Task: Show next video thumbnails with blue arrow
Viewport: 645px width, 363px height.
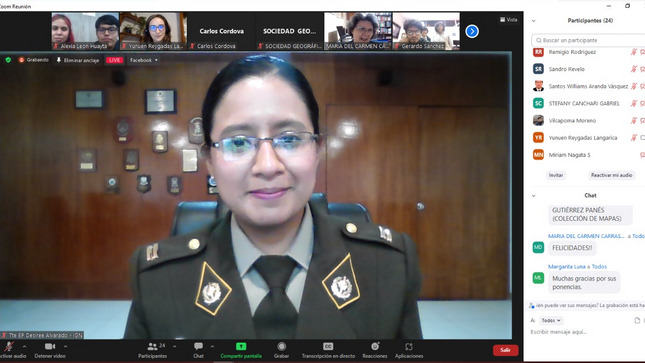Action: coord(472,31)
